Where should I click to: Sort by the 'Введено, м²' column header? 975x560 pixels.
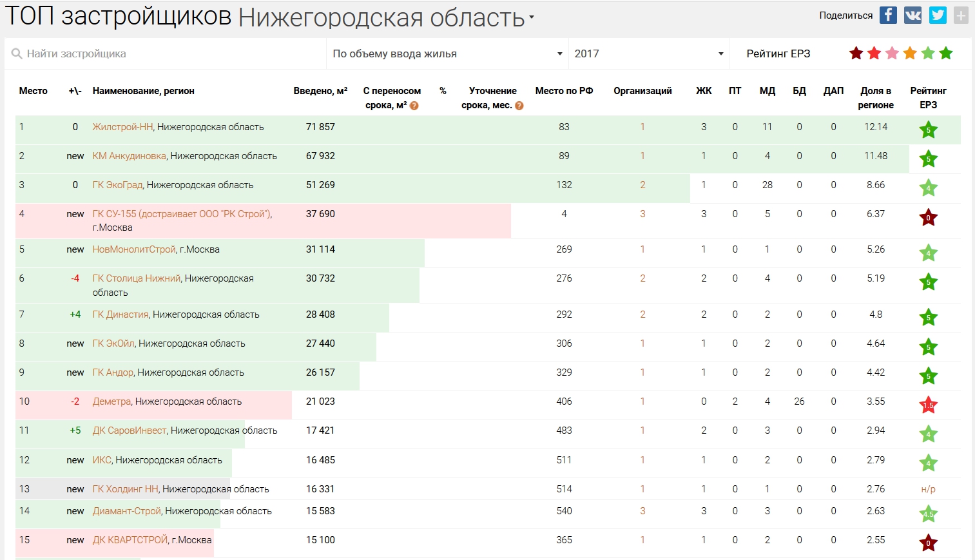[320, 91]
